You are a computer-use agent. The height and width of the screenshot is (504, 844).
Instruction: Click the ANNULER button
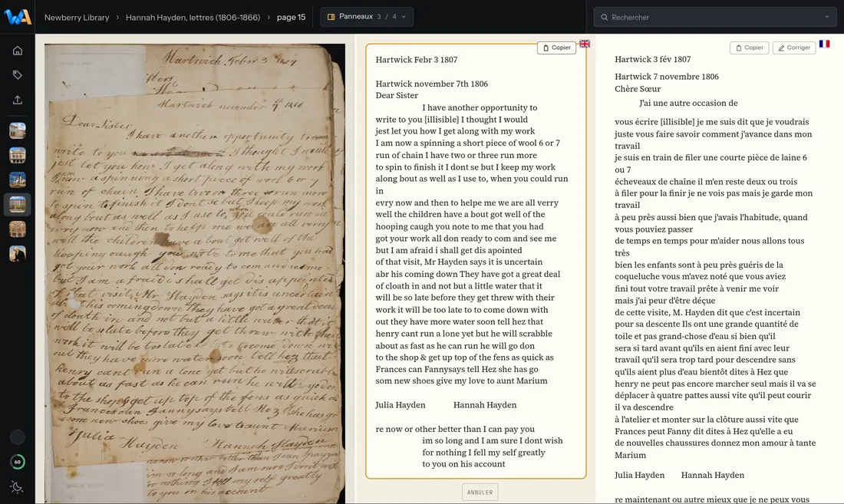click(480, 492)
